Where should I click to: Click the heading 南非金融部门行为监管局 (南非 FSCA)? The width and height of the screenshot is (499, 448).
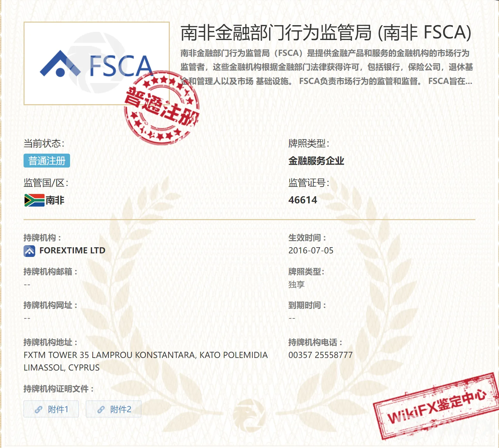[326, 33]
